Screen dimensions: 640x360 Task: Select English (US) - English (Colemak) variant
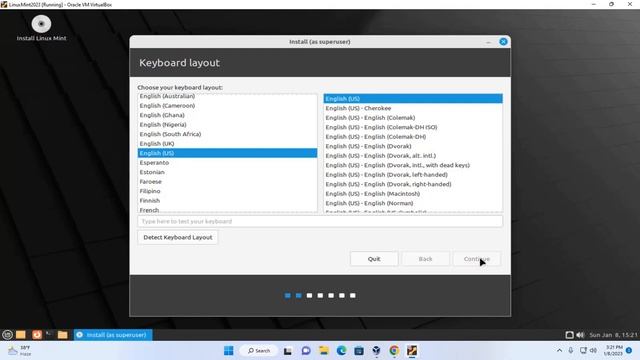point(413,118)
